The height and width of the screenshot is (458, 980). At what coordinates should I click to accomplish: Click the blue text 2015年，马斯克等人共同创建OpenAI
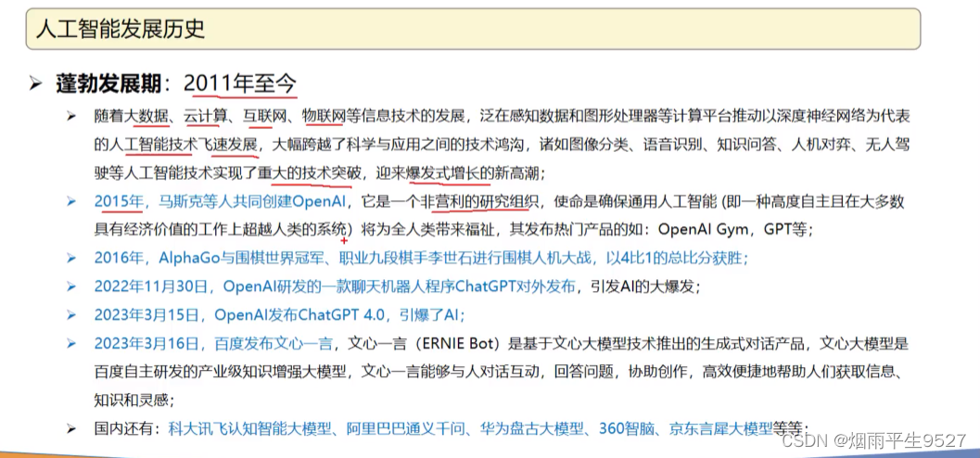coord(221,202)
